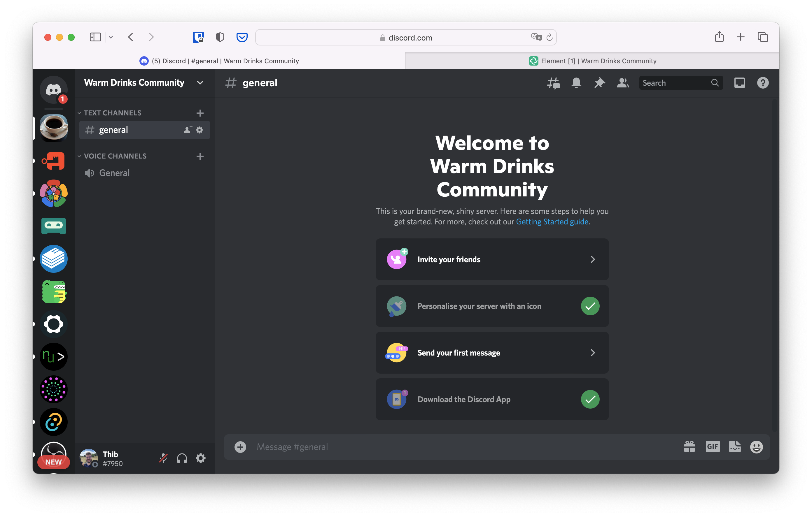The width and height of the screenshot is (812, 517).
Task: Edit general channel settings gear
Action: 199,130
